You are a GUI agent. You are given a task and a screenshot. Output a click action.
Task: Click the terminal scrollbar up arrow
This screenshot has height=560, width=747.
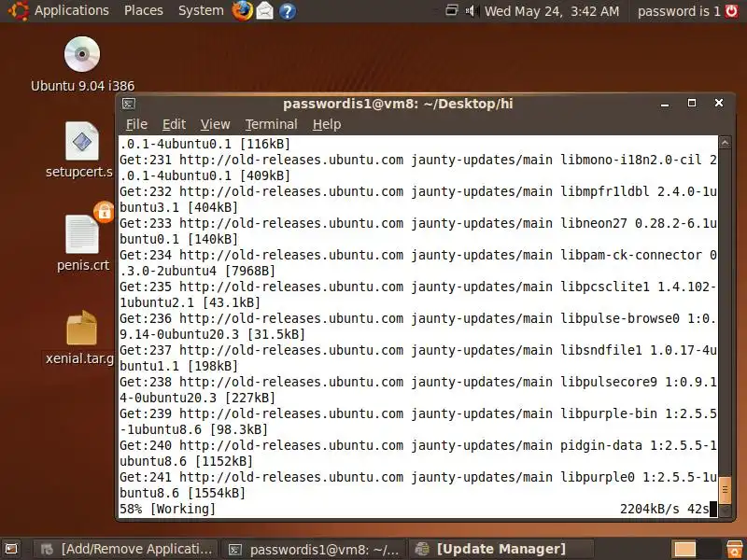tap(725, 142)
